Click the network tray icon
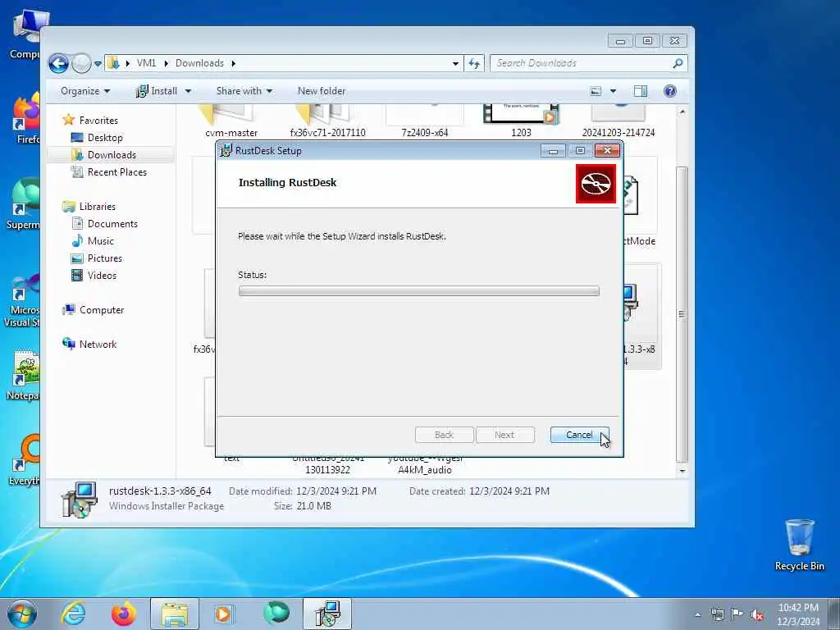840x630 pixels. 717,614
